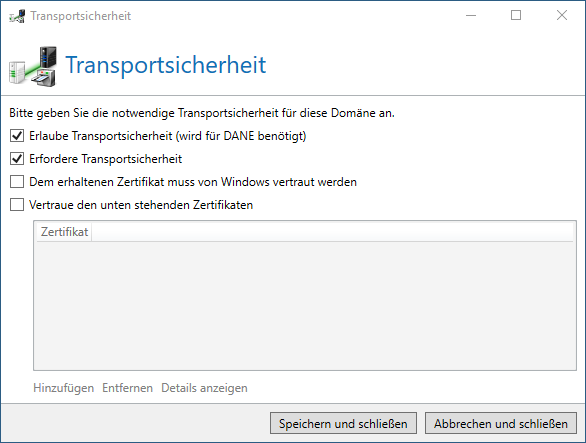Click the blue Transportsicherheit heading text
Image resolution: width=586 pixels, height=443 pixels.
pos(166,65)
